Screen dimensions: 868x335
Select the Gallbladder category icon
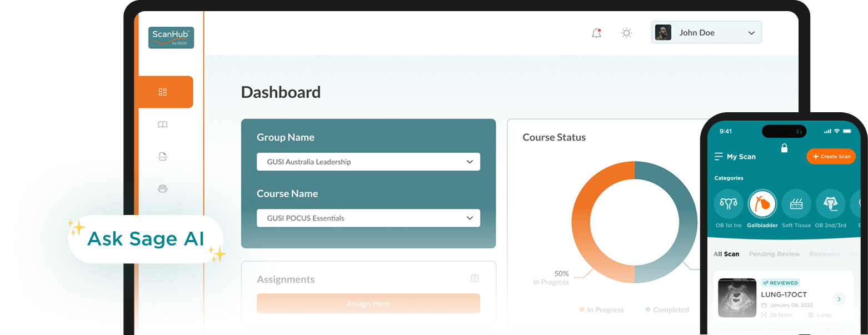coord(762,204)
